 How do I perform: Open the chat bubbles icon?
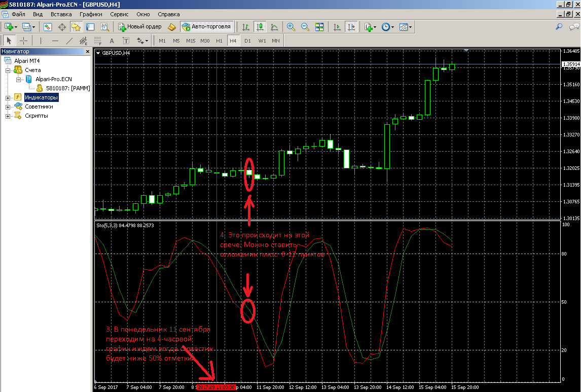pyautogui.click(x=573, y=27)
